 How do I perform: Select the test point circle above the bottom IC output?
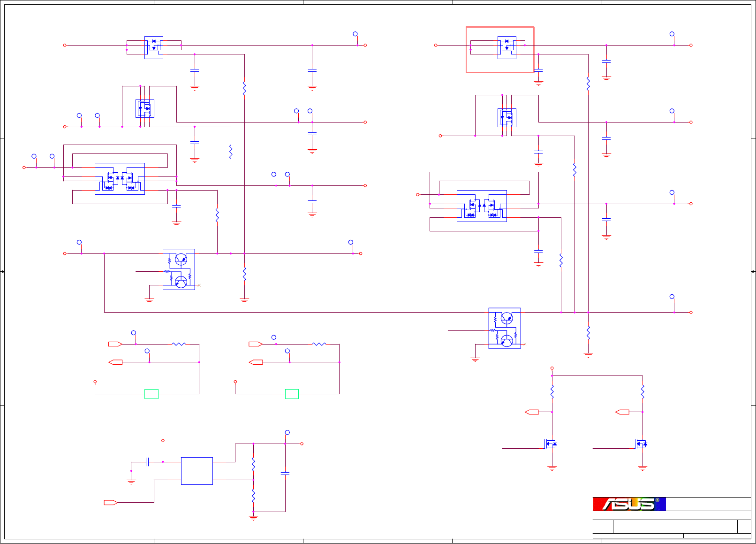click(x=287, y=432)
